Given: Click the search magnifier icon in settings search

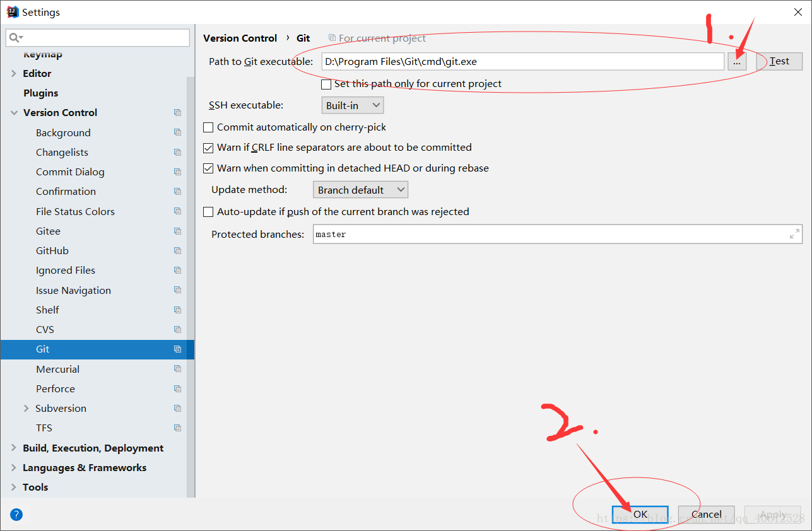Looking at the screenshot, I should (x=16, y=38).
